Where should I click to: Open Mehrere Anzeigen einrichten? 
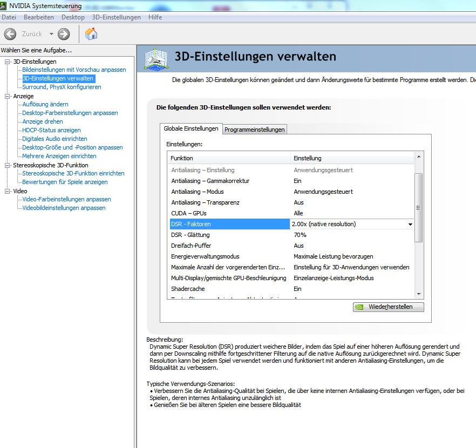(x=59, y=157)
